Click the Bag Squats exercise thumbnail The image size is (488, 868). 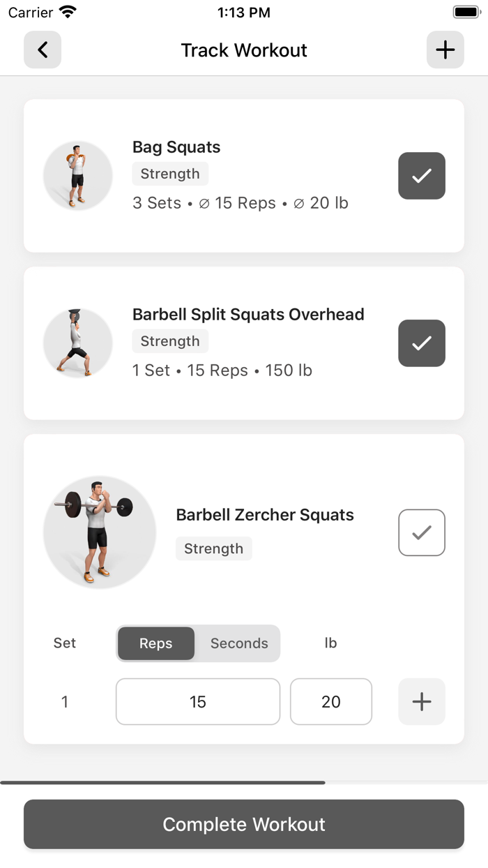[77, 175]
